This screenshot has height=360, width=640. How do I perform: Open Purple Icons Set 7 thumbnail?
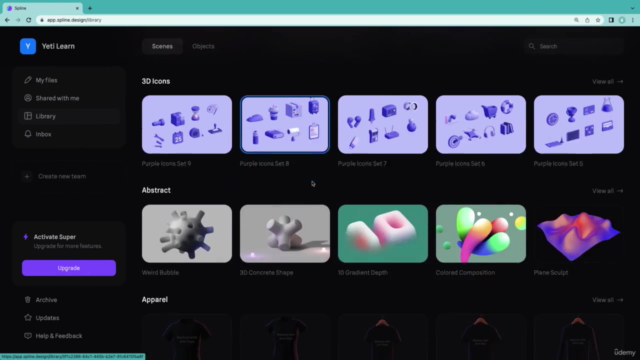pos(383,124)
